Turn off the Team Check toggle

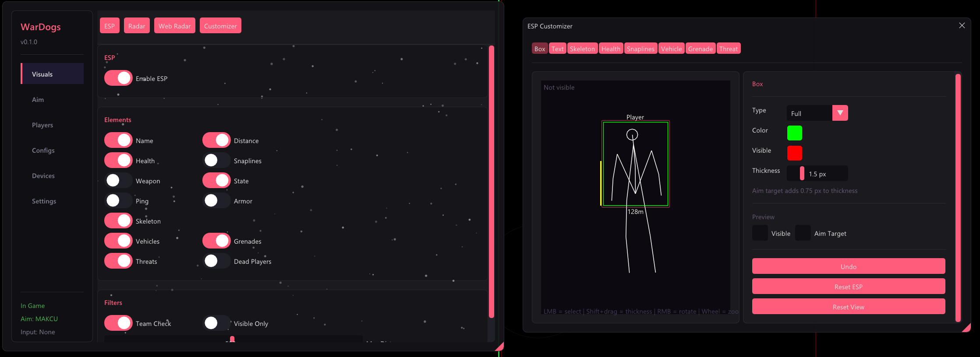coord(118,323)
